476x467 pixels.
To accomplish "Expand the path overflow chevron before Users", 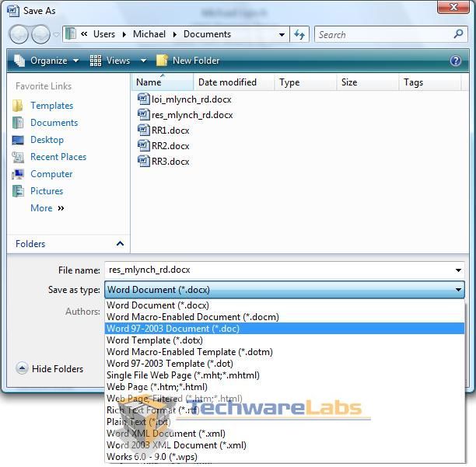I will pos(84,34).
